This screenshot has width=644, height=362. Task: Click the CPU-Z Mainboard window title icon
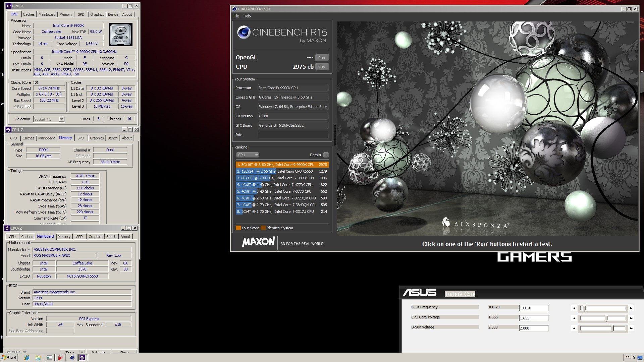tap(7, 228)
